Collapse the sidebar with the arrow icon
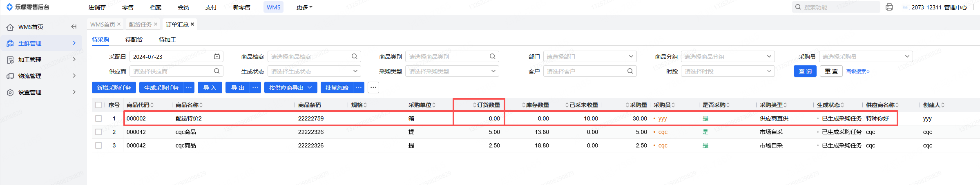Viewport: 980px width, 185px height. tap(74, 27)
